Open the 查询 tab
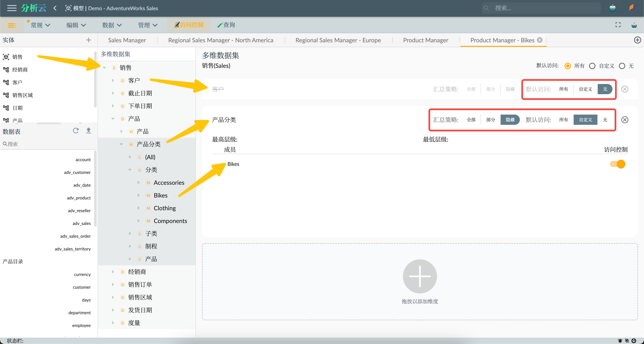 (x=226, y=25)
